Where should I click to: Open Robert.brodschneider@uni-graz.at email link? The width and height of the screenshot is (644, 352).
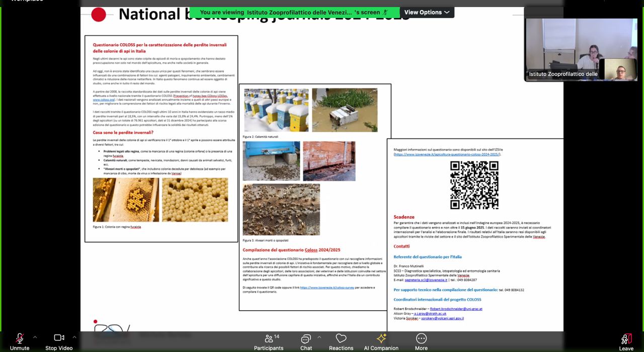tap(456, 309)
